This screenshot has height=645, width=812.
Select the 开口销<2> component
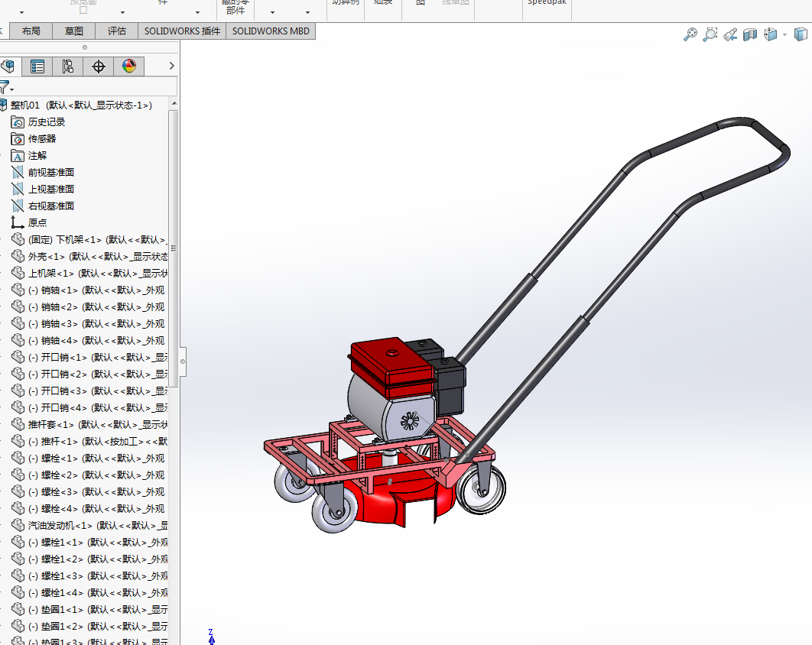tap(89, 374)
